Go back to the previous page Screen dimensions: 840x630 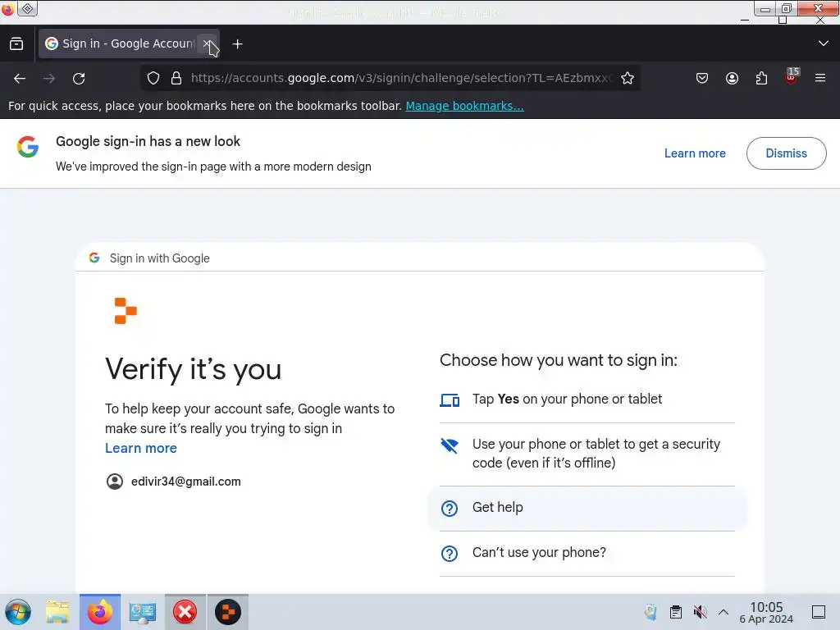pyautogui.click(x=20, y=78)
